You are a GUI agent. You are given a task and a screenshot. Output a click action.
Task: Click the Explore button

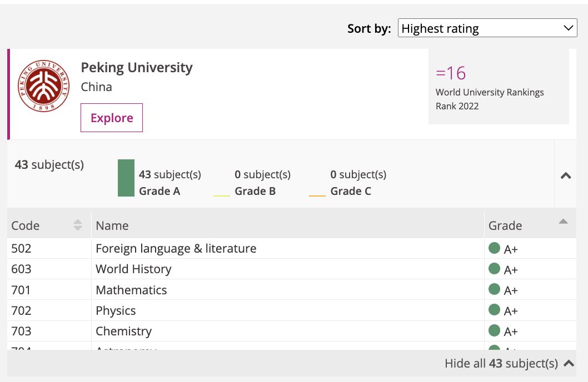tap(112, 118)
